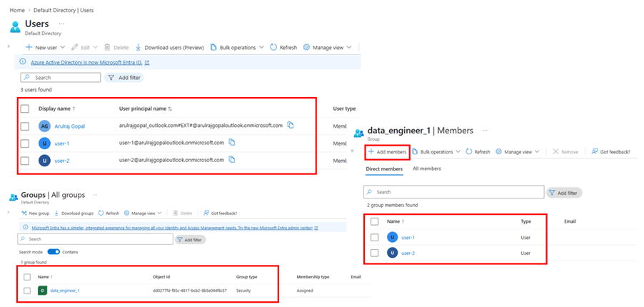Click Refresh icon in Users toolbar
Screen dimensions: 644x307
274,47
